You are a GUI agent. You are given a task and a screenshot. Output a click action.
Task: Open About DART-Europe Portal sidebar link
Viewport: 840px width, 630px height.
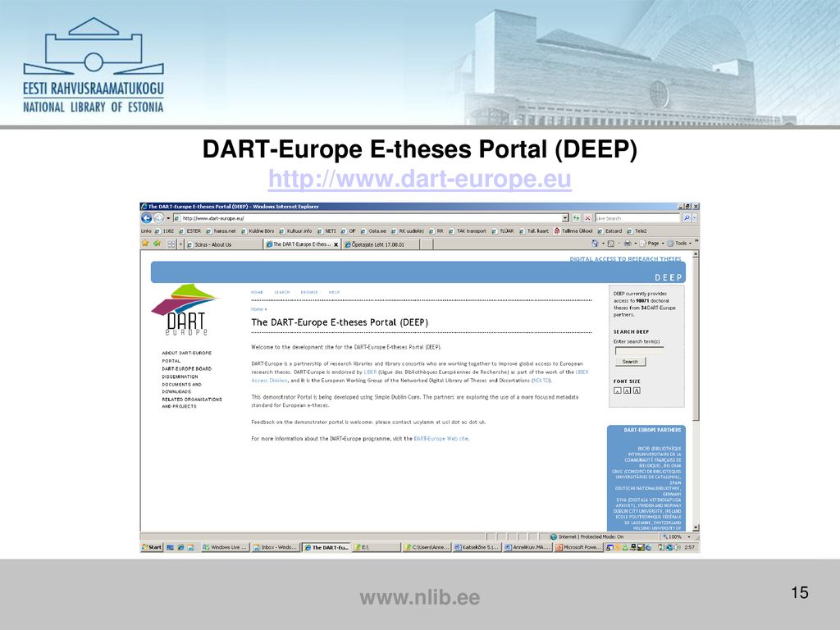[186, 357]
